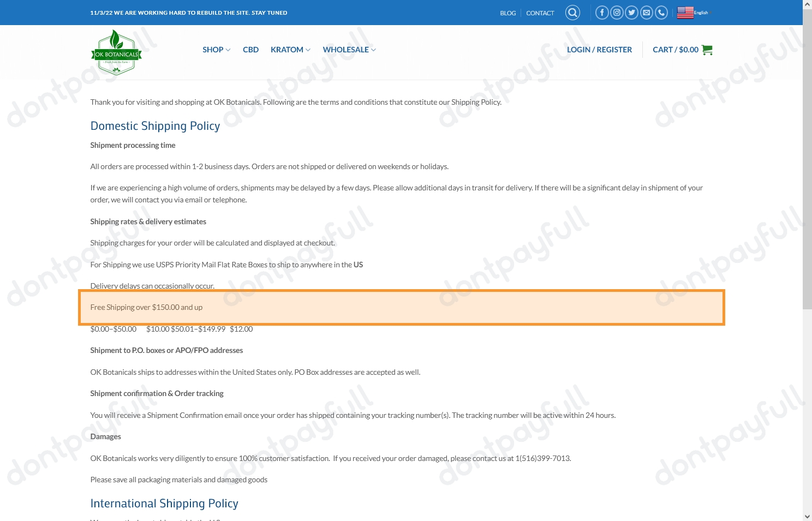The width and height of the screenshot is (812, 521).
Task: Click the scrollbar down arrow
Action: [807, 516]
